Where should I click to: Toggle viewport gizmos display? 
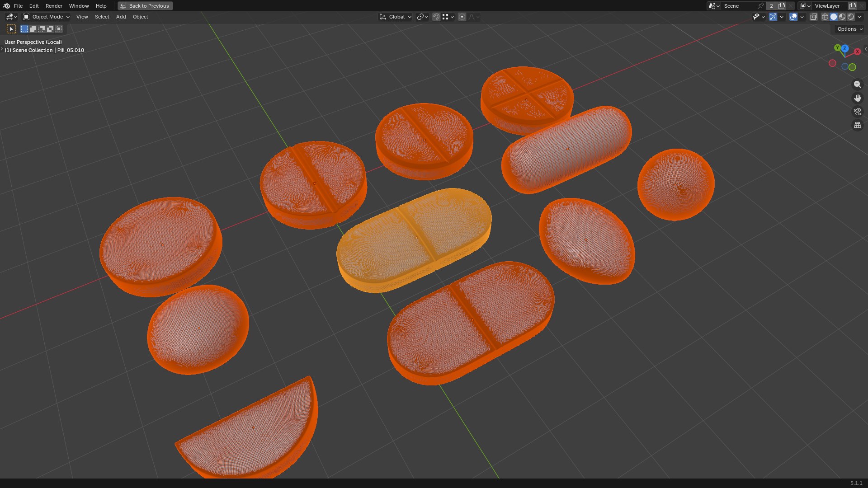[x=773, y=17]
